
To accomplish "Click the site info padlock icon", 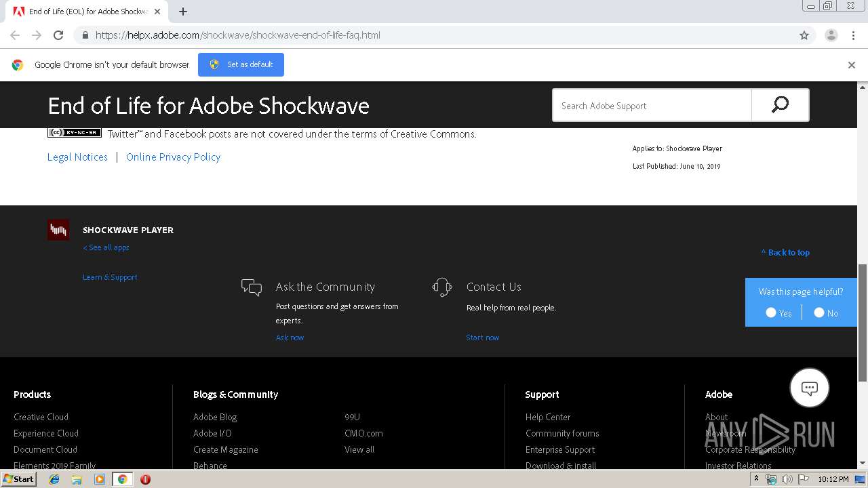I will [85, 35].
